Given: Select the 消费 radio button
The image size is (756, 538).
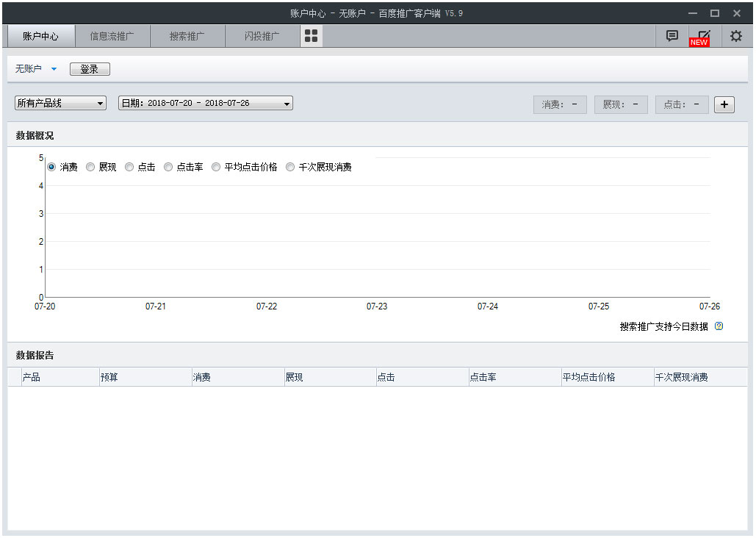Looking at the screenshot, I should [x=51, y=167].
